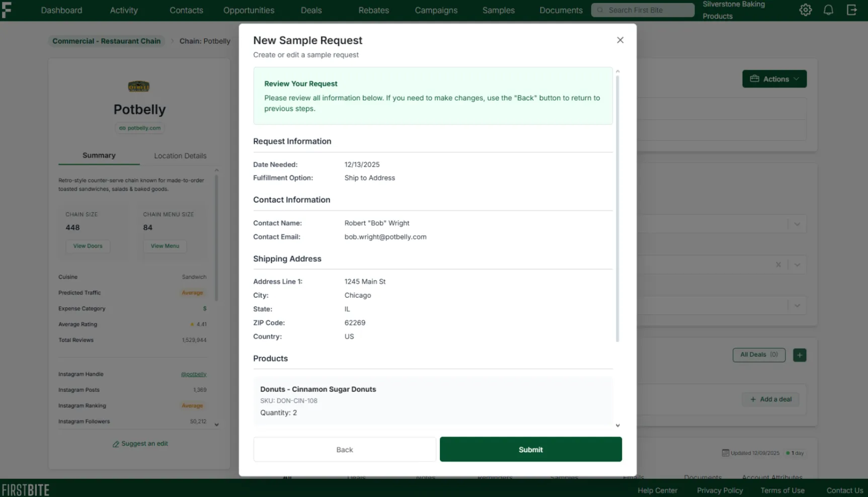
Task: Open the Samples page
Action: pos(498,10)
